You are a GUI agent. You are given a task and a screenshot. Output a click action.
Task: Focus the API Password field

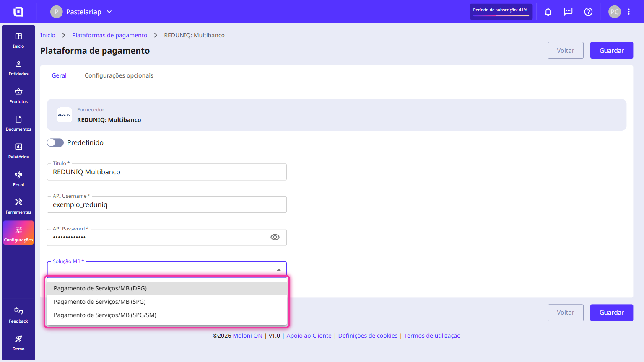click(x=167, y=237)
